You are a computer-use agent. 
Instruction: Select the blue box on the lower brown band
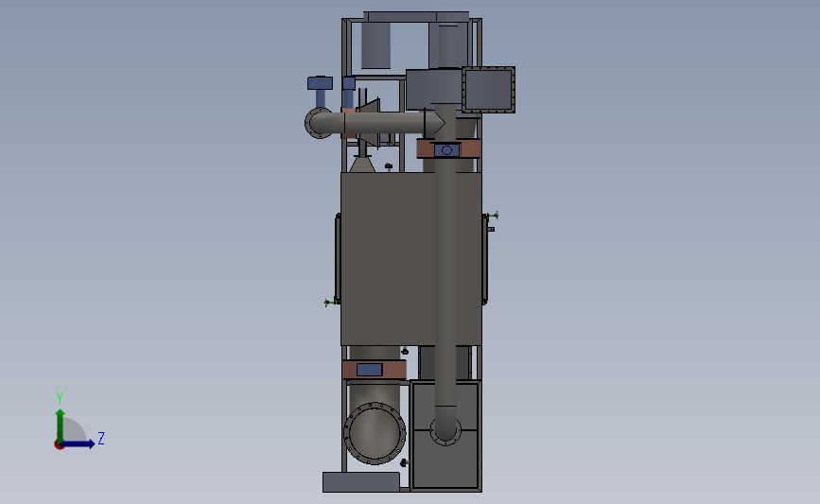coord(369,370)
